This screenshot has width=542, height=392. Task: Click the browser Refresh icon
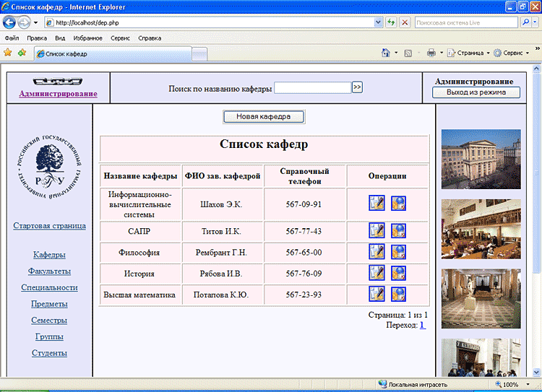click(x=391, y=22)
